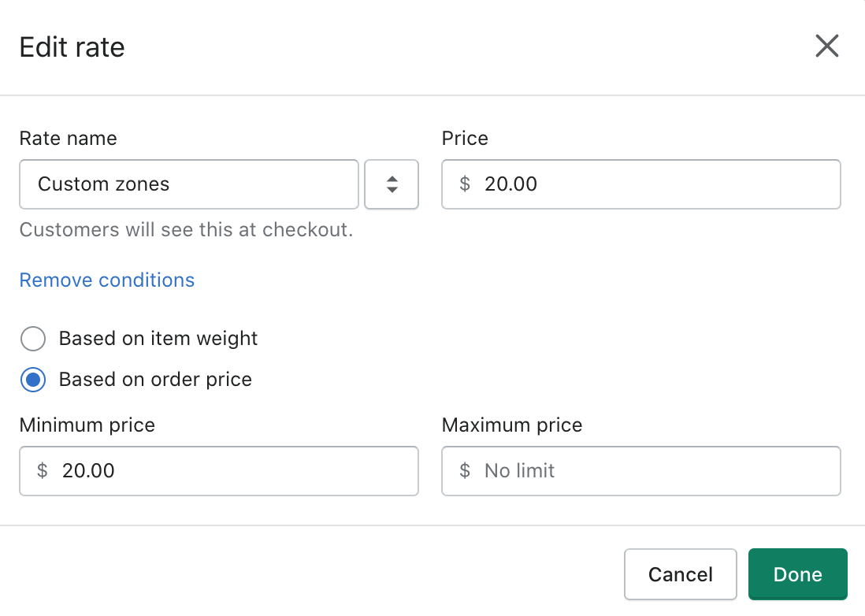The height and width of the screenshot is (616, 865).
Task: Click the dollar sign in Minimum price field
Action: point(43,470)
